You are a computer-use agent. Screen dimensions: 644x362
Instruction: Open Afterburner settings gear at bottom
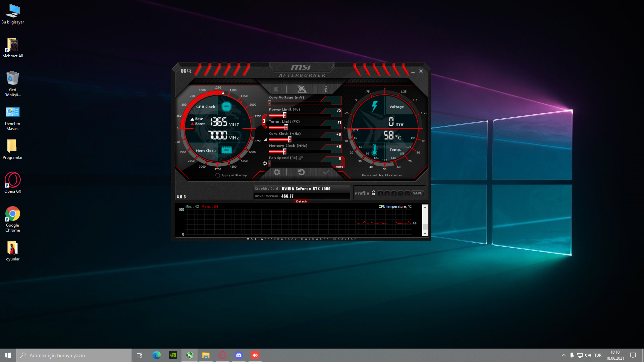tap(277, 172)
